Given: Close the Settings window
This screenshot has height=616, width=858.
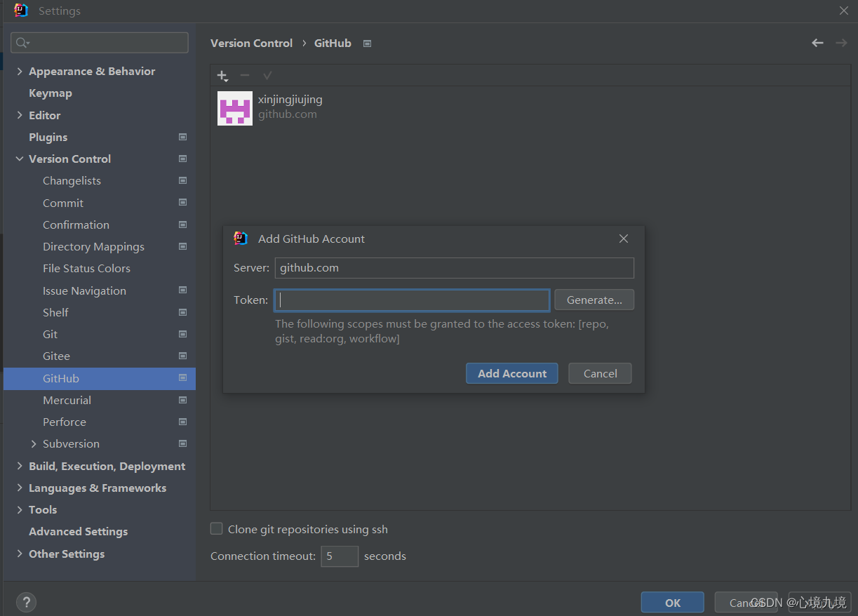Looking at the screenshot, I should [844, 11].
